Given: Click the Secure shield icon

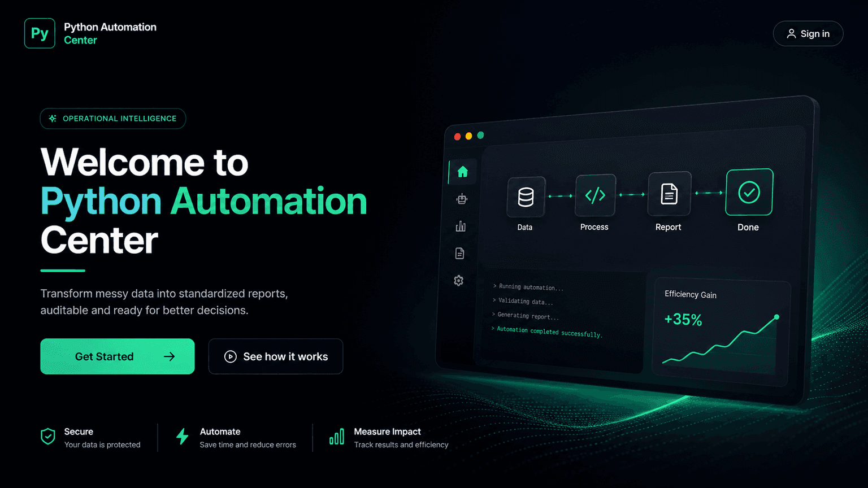Looking at the screenshot, I should click(48, 436).
